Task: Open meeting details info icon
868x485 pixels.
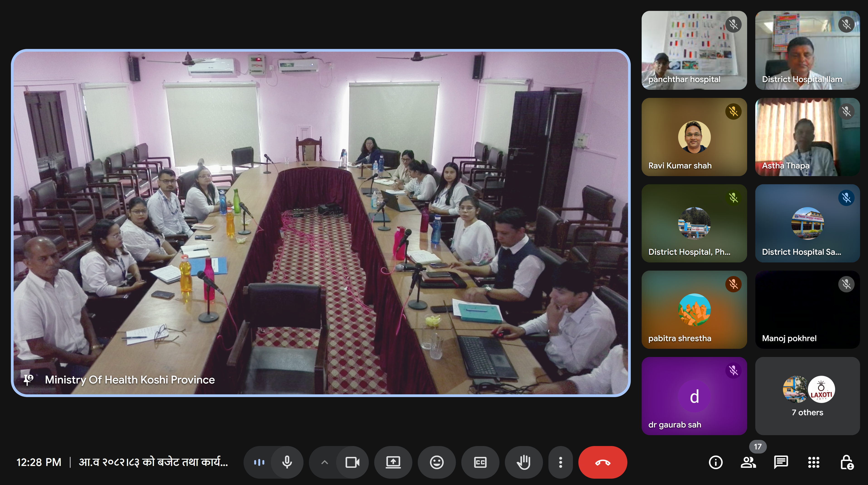Action: 716,462
